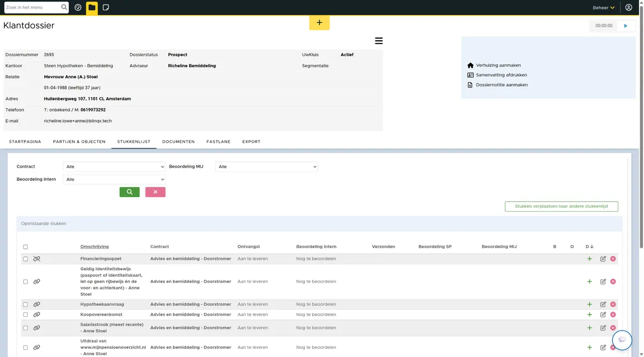Click Verhuizing aanmaken link
Image resolution: width=644 pixels, height=357 pixels.
tap(499, 65)
